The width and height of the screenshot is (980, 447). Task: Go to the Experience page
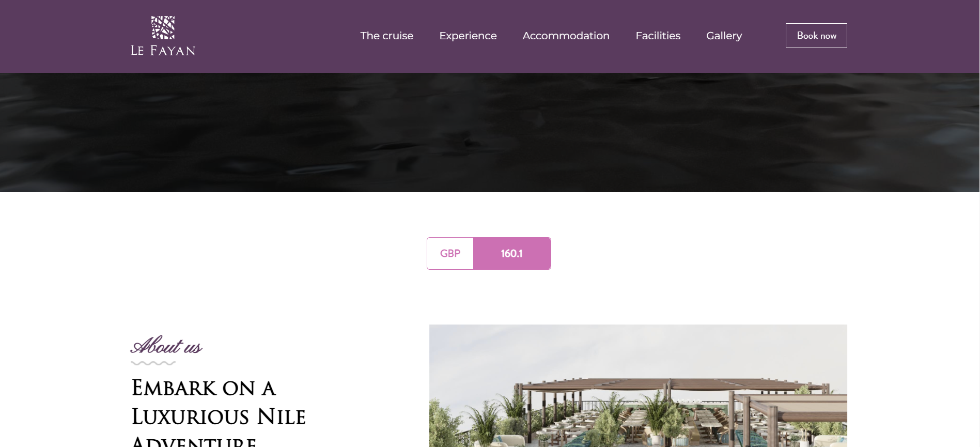[468, 36]
